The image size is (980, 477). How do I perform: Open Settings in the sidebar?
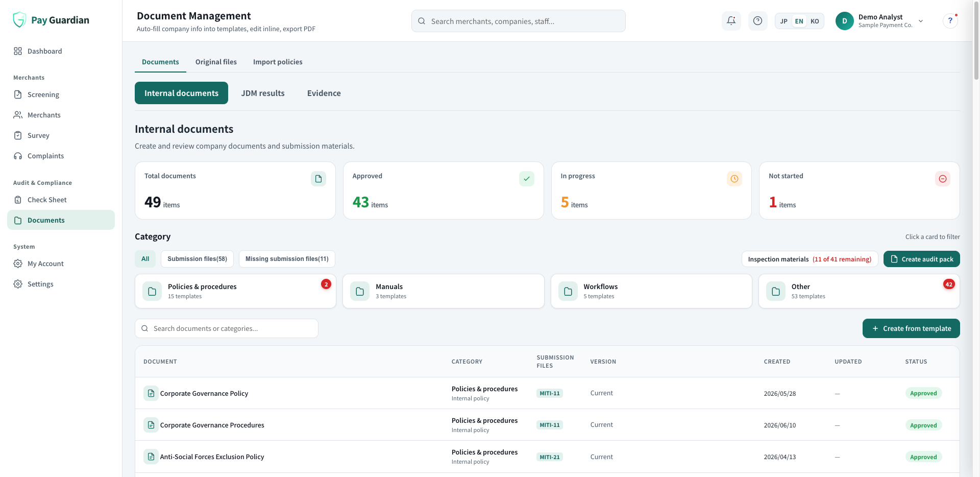[x=61, y=284]
